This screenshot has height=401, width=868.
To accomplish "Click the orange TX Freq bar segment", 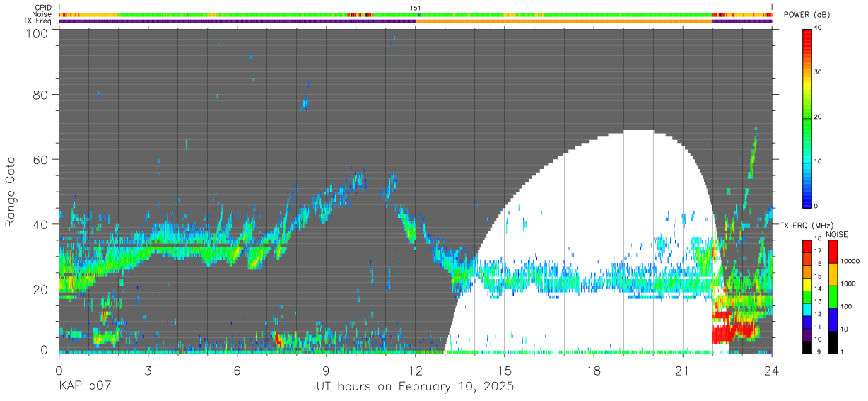I will click(564, 21).
